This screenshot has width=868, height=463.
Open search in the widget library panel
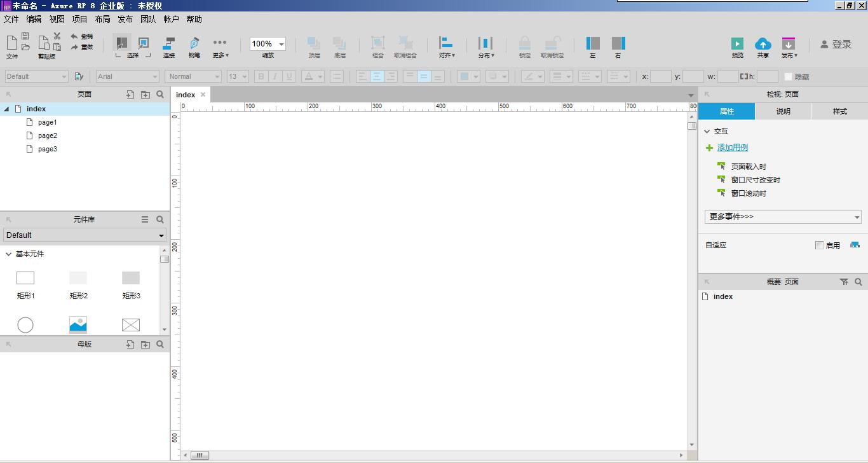click(x=160, y=219)
